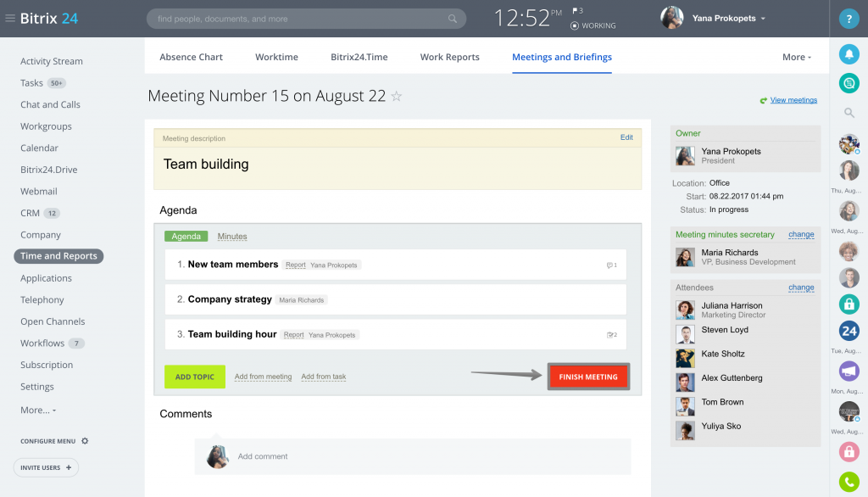The image size is (868, 497).
Task: Switch to Worktime tab
Action: pyautogui.click(x=276, y=57)
